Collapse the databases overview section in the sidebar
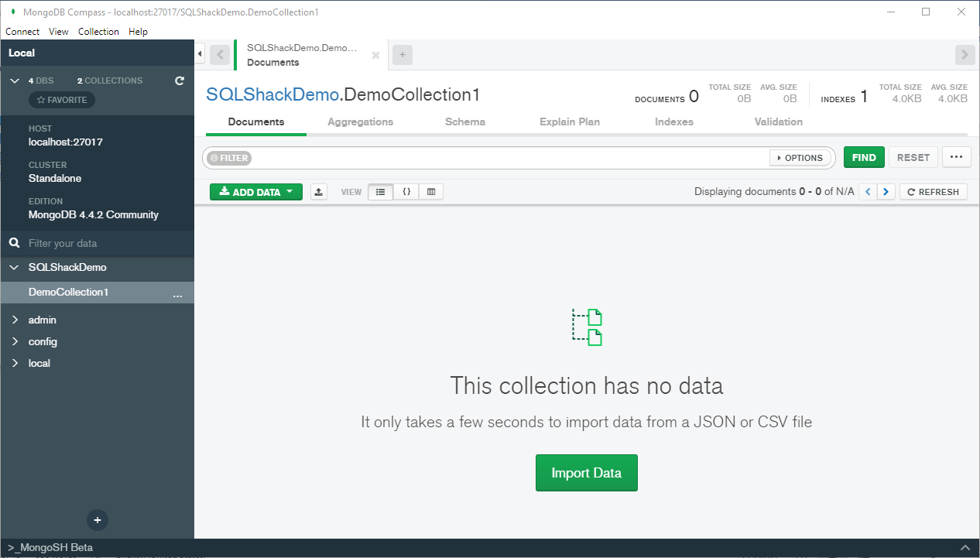 click(14, 80)
